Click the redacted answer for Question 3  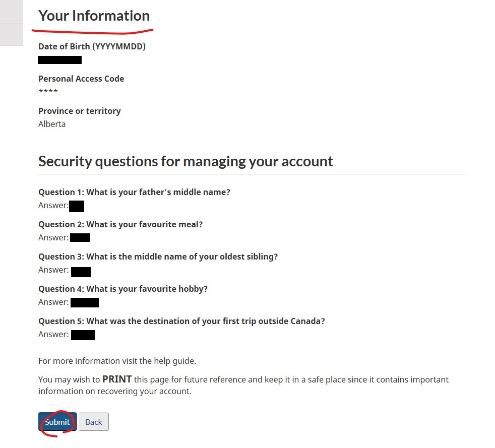(81, 272)
